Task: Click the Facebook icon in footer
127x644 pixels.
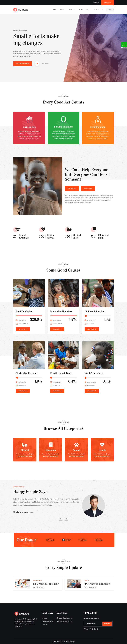Action: coord(90,629)
